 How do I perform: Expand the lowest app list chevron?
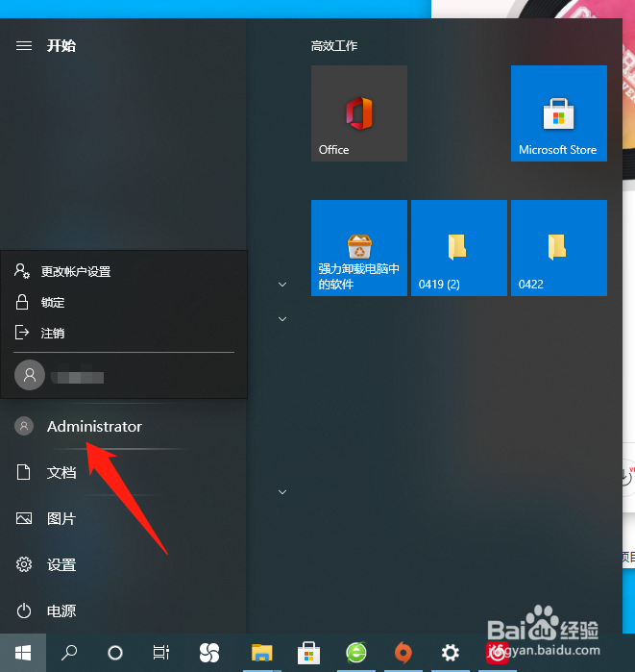click(x=282, y=492)
